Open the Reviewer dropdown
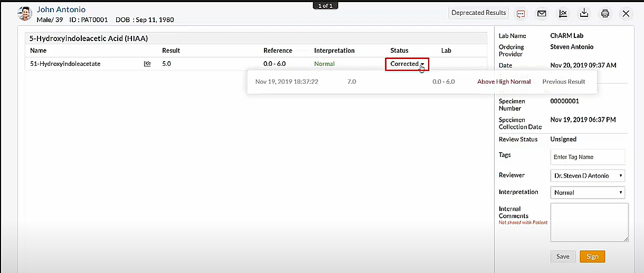Screen dimensions: 644x273 pos(588,175)
